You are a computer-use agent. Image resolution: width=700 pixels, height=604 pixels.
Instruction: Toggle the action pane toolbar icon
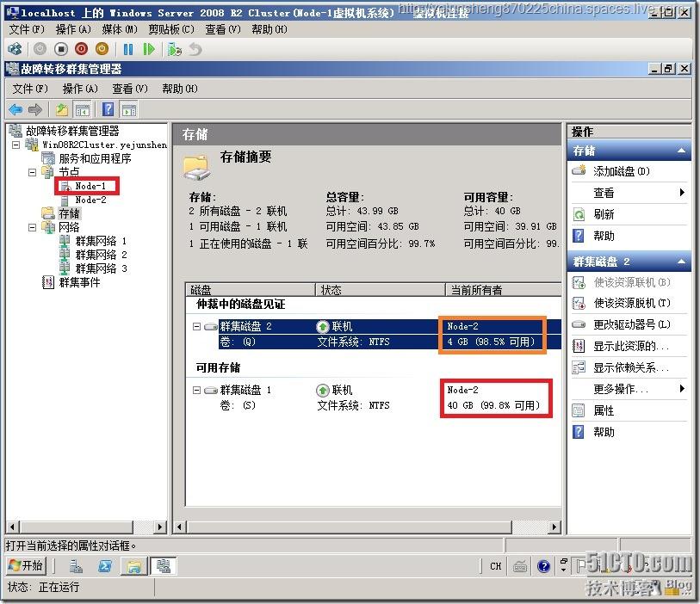coord(129,110)
